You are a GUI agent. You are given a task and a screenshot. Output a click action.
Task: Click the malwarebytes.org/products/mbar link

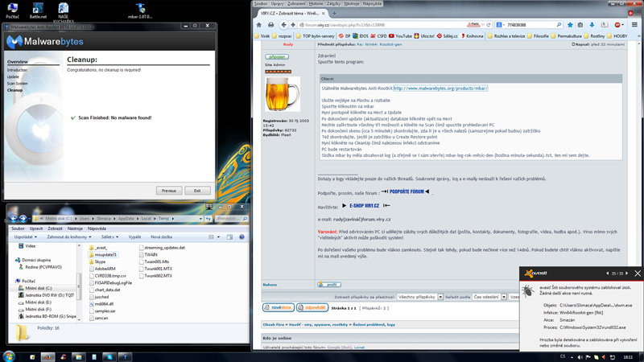click(x=440, y=88)
